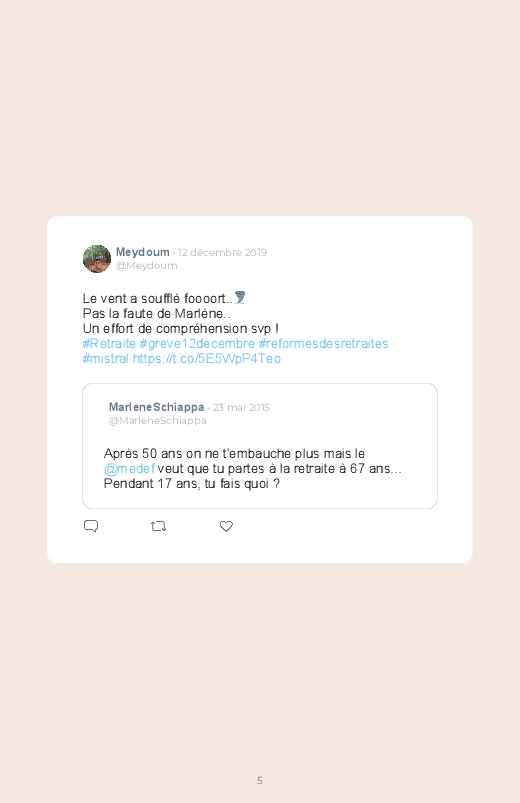520x803 pixels.
Task: Open the #reformesdesretraites hashtag
Action: pyautogui.click(x=323, y=343)
